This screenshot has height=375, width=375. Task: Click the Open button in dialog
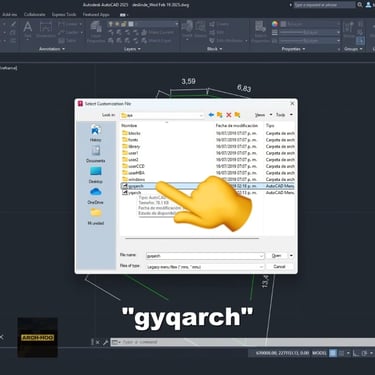[277, 256]
